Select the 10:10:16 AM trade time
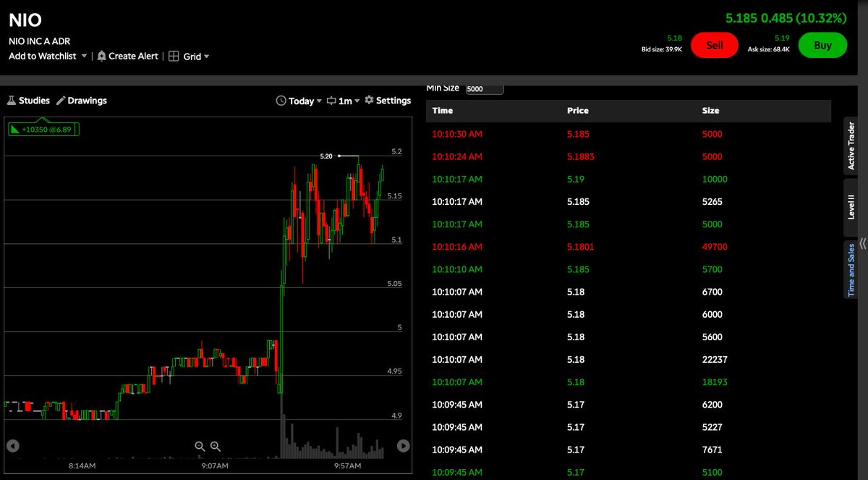Image resolution: width=868 pixels, height=480 pixels. 457,247
